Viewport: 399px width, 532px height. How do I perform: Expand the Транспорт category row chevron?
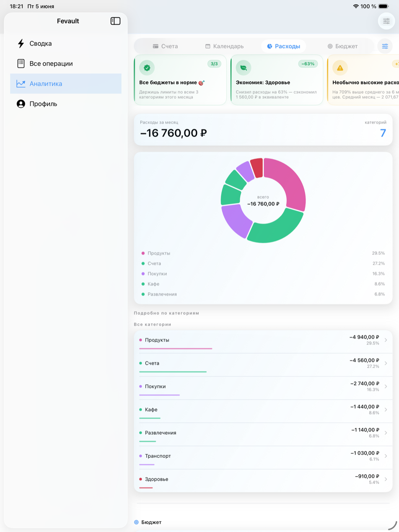tap(386, 456)
